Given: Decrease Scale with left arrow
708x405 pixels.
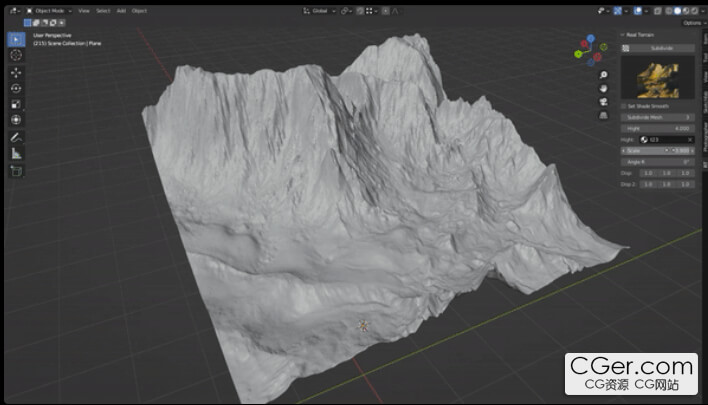Looking at the screenshot, I should (x=624, y=151).
